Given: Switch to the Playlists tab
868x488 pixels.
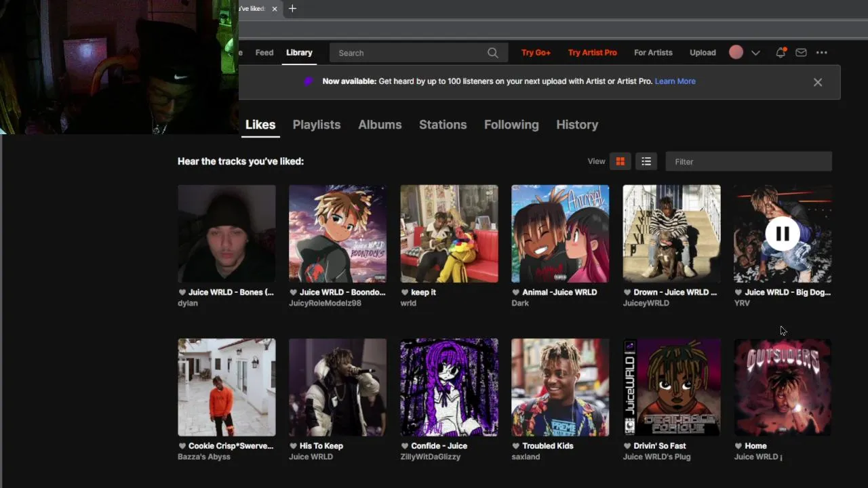Looking at the screenshot, I should pyautogui.click(x=317, y=125).
